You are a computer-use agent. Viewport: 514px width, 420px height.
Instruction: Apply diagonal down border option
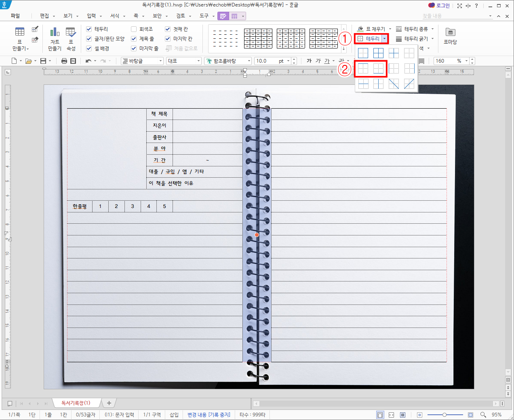(x=394, y=84)
